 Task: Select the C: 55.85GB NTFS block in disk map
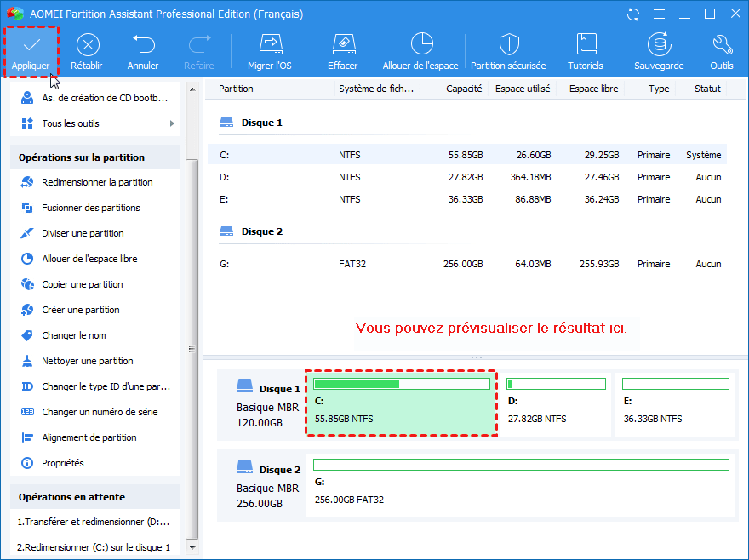(401, 403)
